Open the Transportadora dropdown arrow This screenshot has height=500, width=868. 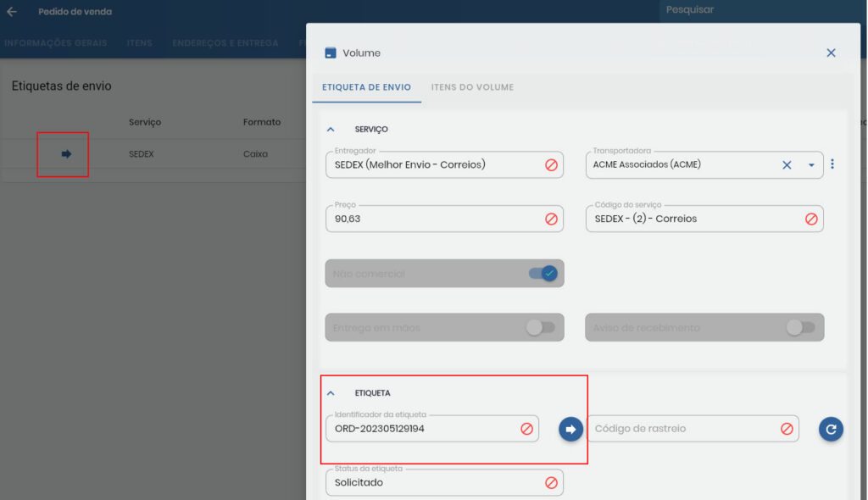click(x=810, y=165)
